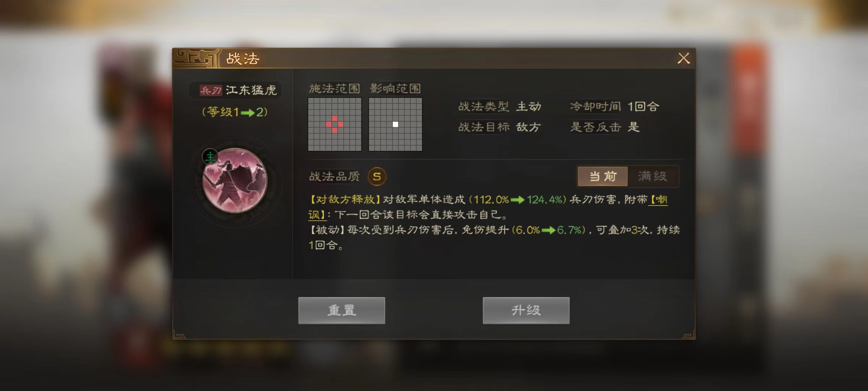Click the red cross in 施法范围 grid
Viewport: 868px width, 391px height.
[x=335, y=124]
